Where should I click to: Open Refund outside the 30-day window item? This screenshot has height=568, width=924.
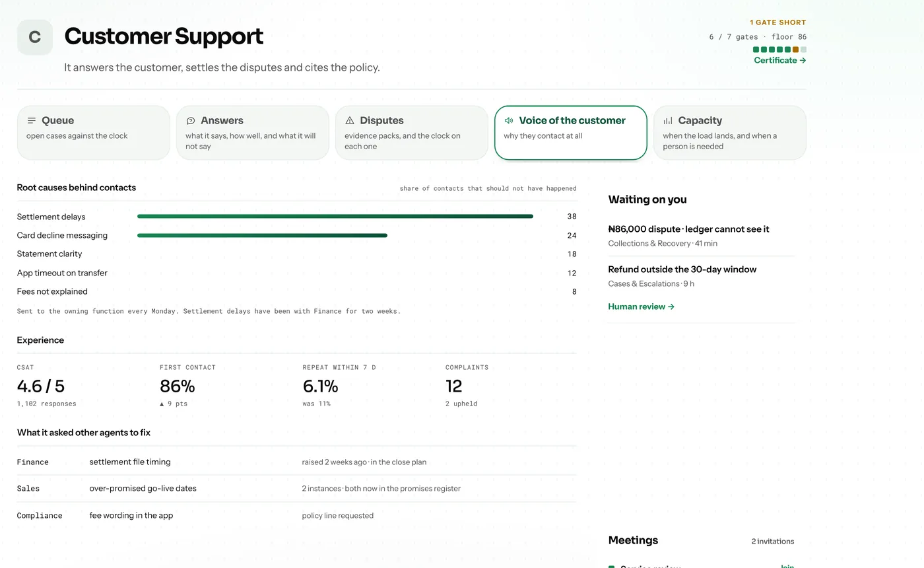coord(701,276)
